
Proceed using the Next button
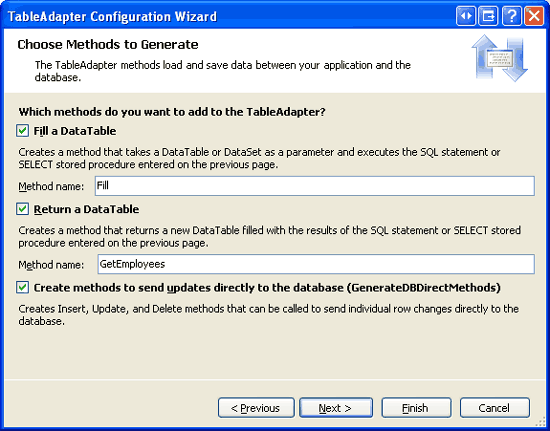(x=336, y=408)
